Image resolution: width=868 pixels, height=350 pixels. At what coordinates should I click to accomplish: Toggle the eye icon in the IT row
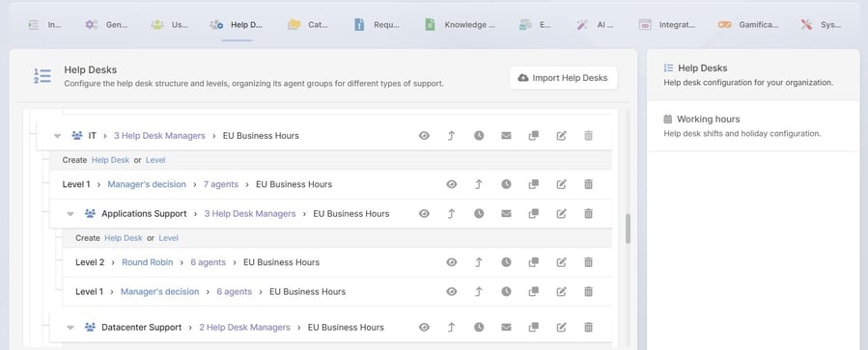[x=424, y=135]
